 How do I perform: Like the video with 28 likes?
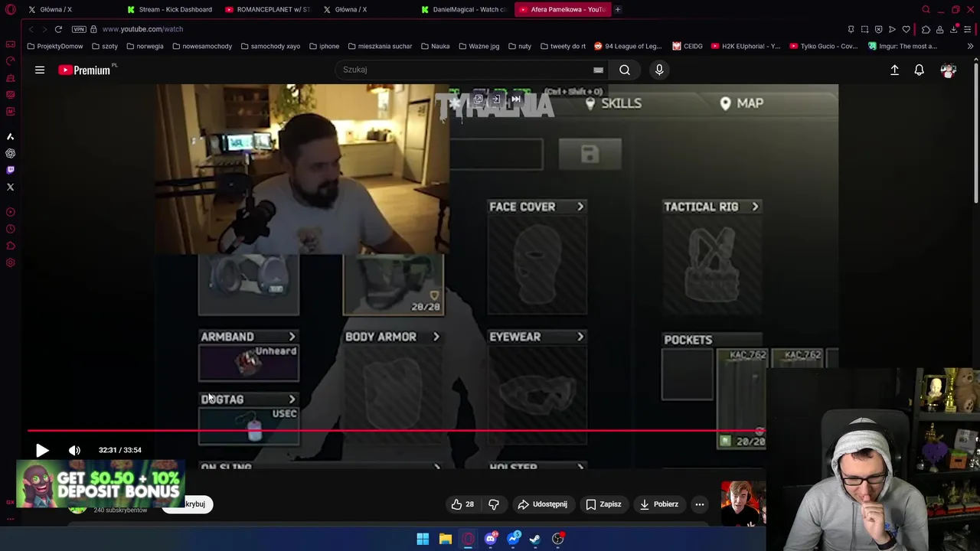[x=462, y=504]
